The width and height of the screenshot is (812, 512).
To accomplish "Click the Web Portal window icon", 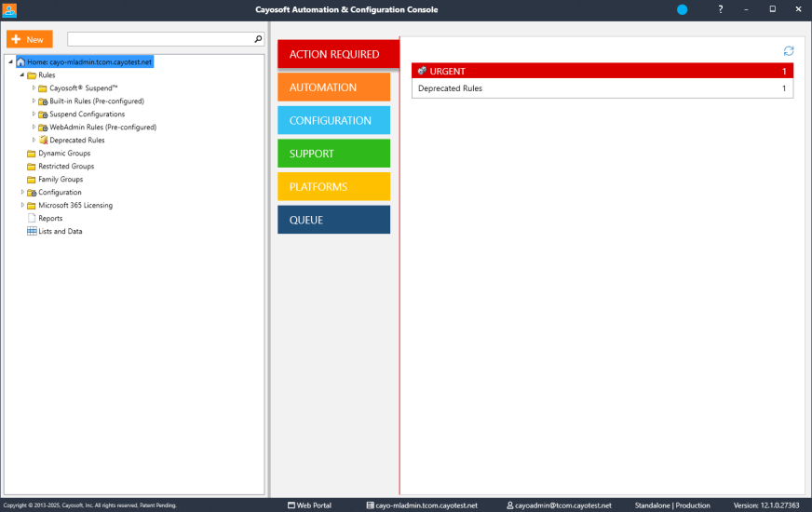I will (x=291, y=505).
